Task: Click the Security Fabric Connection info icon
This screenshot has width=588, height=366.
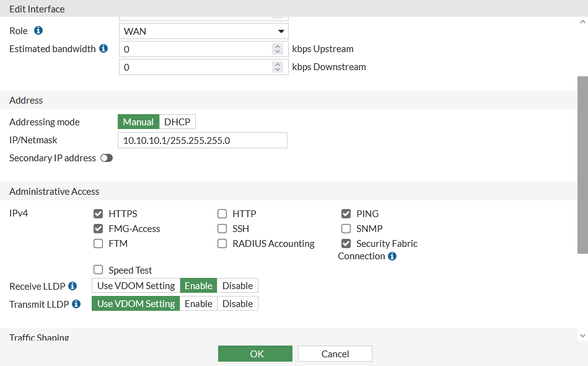Action: [392, 256]
